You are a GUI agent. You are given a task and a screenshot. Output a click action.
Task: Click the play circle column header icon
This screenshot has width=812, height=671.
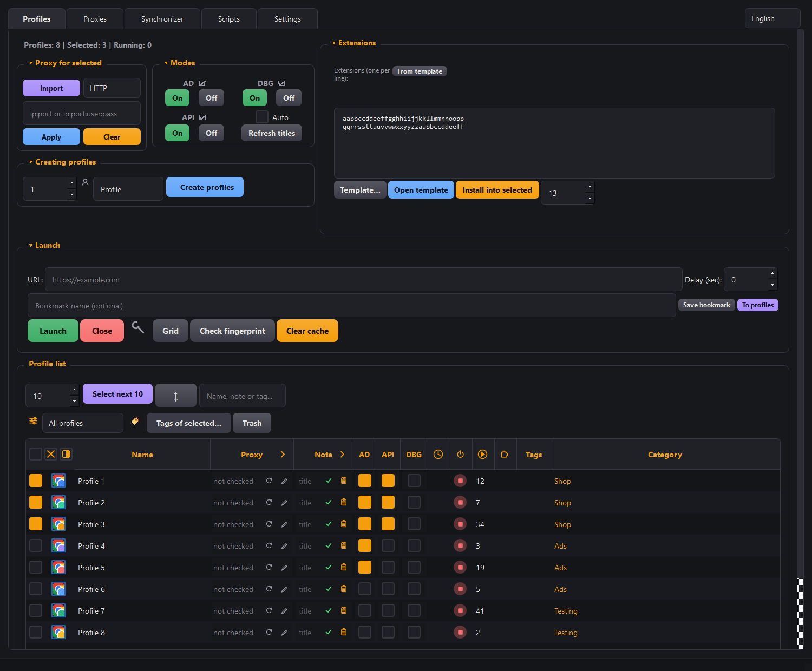point(482,455)
